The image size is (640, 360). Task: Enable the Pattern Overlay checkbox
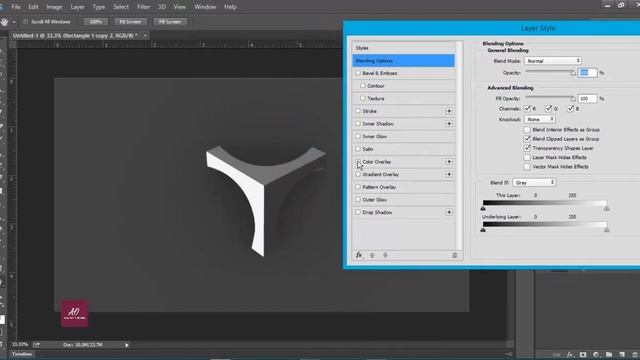pos(358,187)
